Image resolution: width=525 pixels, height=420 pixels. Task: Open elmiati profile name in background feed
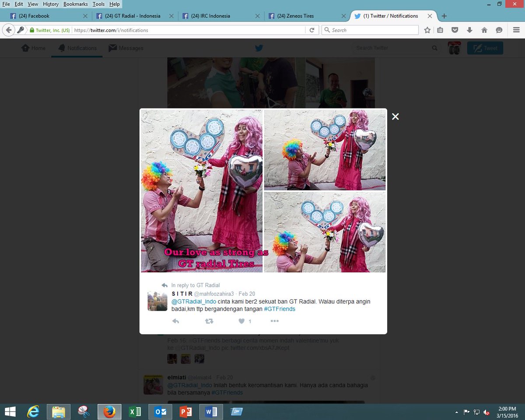pos(176,378)
